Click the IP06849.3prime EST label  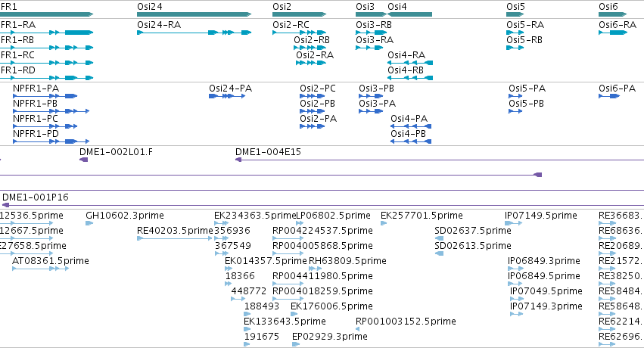click(544, 261)
